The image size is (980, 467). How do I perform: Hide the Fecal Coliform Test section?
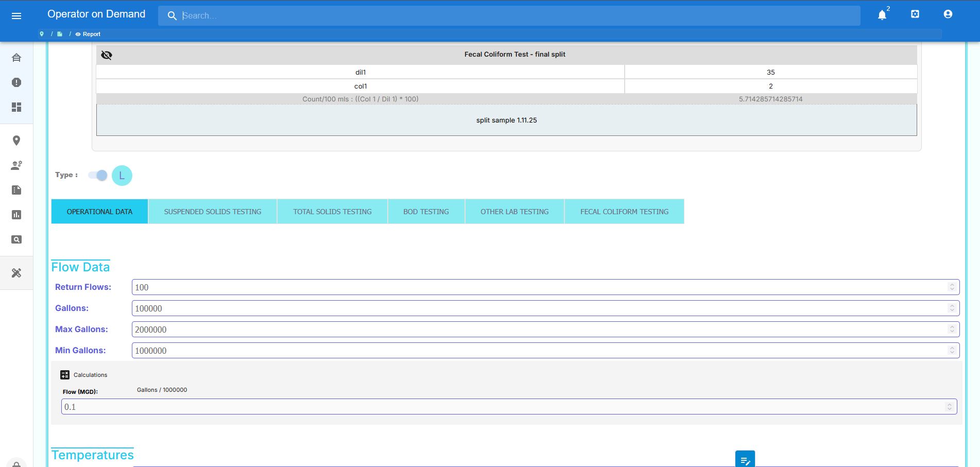point(107,55)
